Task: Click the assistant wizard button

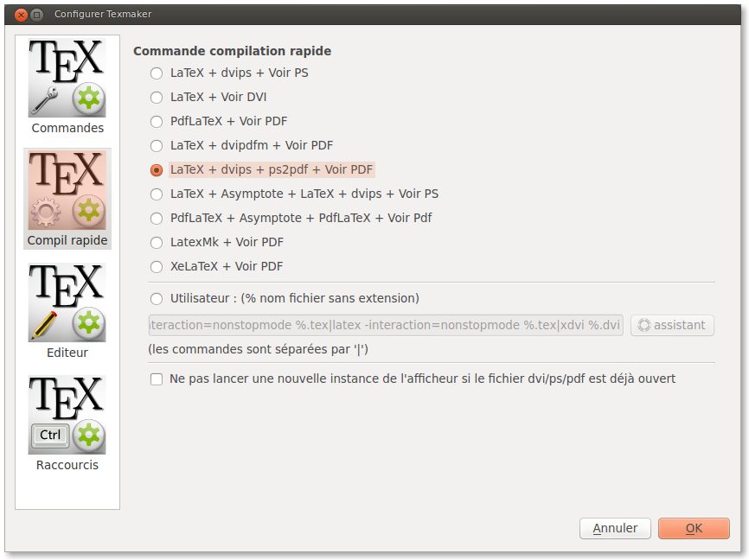Action: click(672, 325)
